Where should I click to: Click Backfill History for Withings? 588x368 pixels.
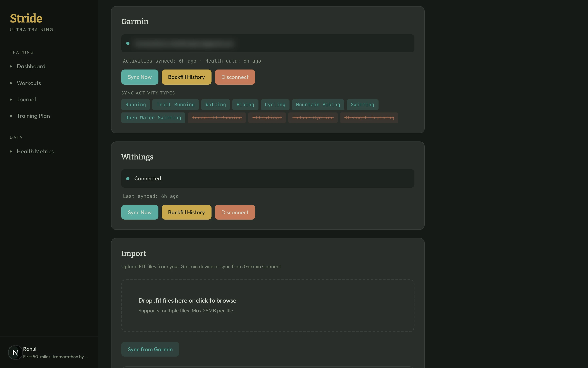point(186,212)
